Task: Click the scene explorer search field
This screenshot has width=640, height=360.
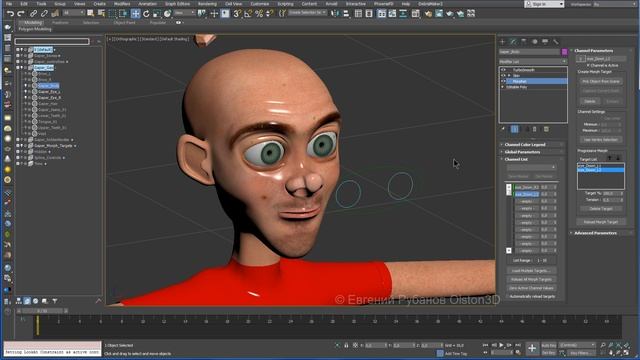Action: pos(52,41)
